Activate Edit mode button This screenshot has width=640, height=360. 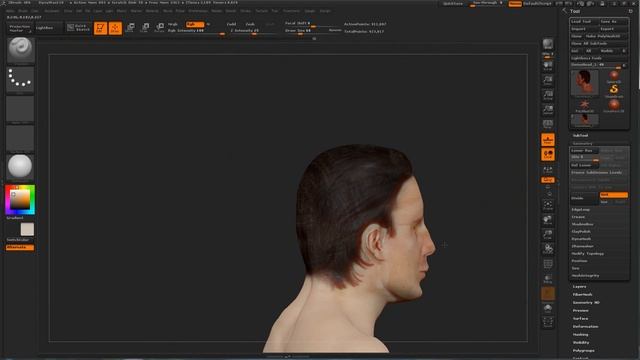(x=100, y=28)
